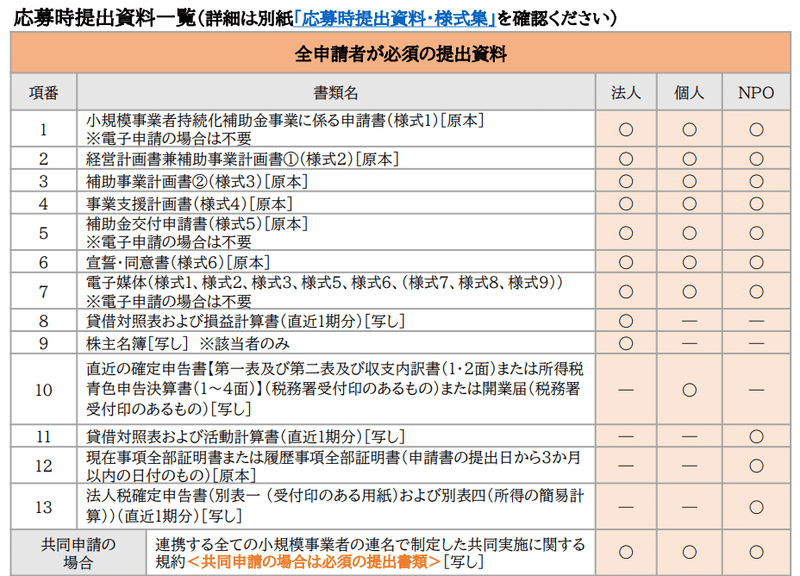Click the 法人 circle for 損益計算書 row
Viewport: 800px width, 576px height.
[x=626, y=321]
